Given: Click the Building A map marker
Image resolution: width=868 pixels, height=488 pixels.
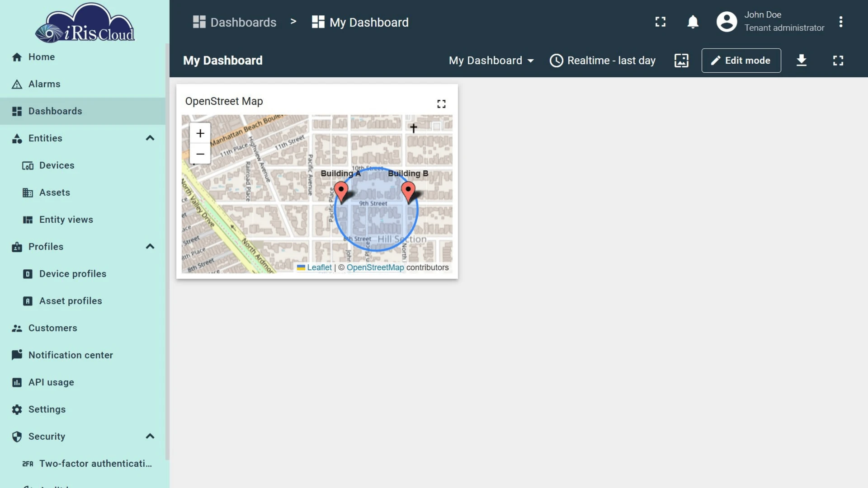Looking at the screenshot, I should 341,192.
